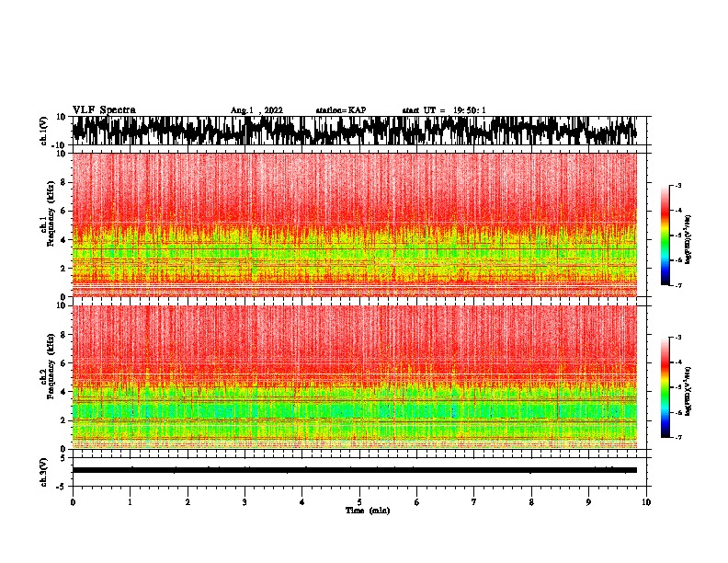Click the "start UT = 19:50:1" header text
This screenshot has width=728, height=563.
(444, 110)
